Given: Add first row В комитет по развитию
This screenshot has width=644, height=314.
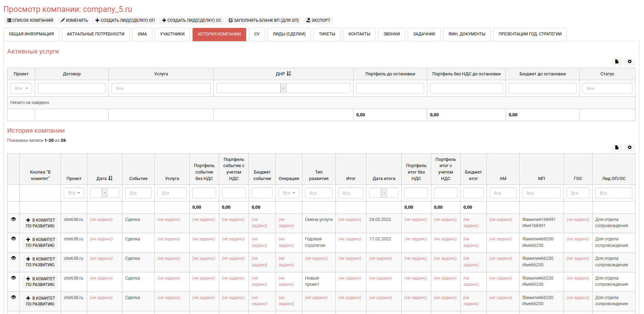Looking at the screenshot, I should pyautogui.click(x=40, y=223).
